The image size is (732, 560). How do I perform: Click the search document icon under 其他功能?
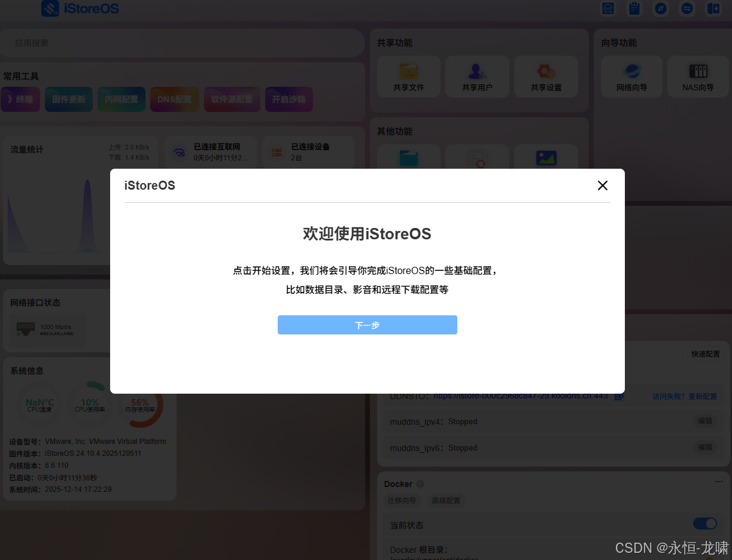477,159
